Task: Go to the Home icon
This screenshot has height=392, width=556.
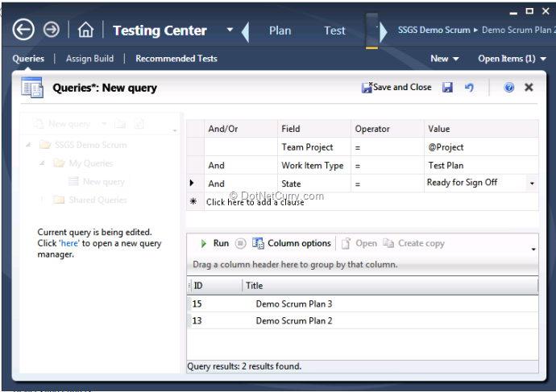Action: (85, 31)
